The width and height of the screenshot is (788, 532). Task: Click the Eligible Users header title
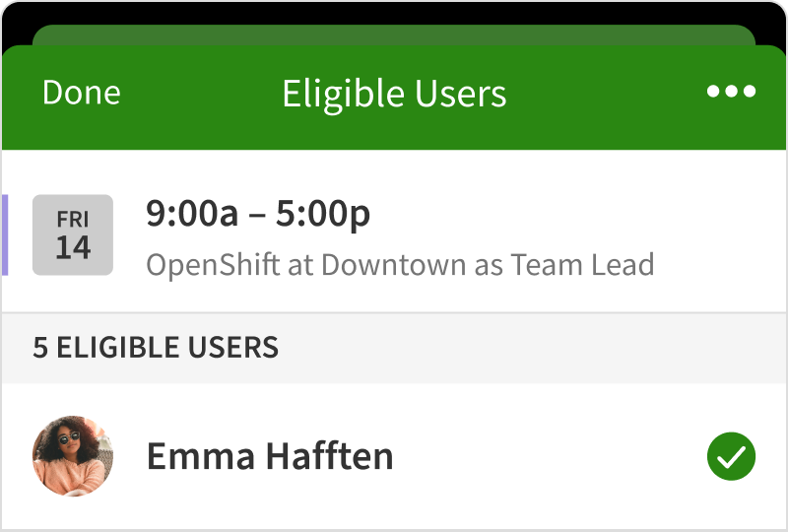tap(394, 94)
